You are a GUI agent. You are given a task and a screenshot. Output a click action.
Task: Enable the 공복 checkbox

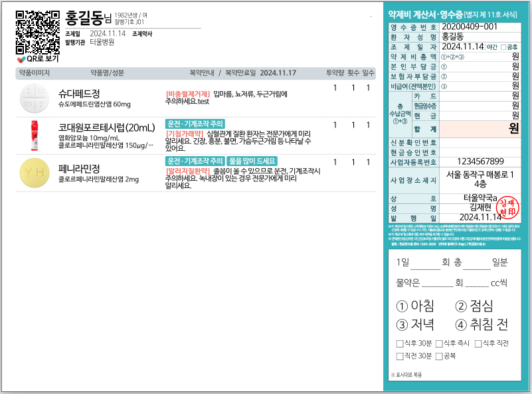439,356
